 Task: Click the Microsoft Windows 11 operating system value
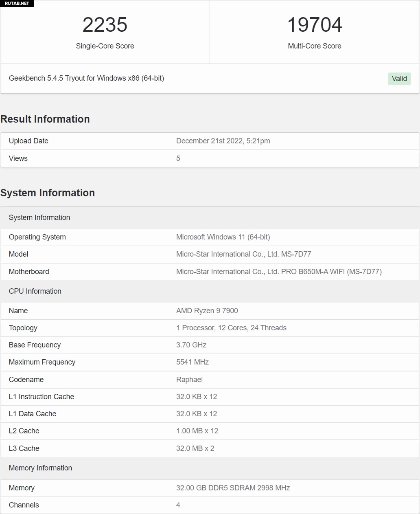[x=223, y=237]
